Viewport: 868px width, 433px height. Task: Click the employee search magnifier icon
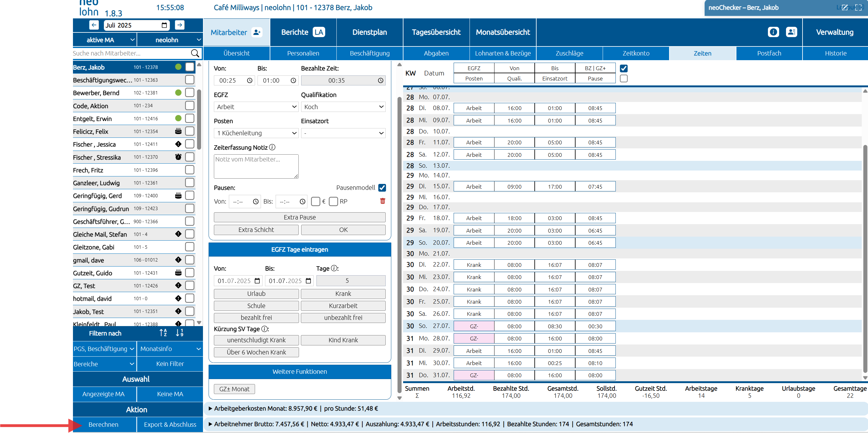pos(195,53)
